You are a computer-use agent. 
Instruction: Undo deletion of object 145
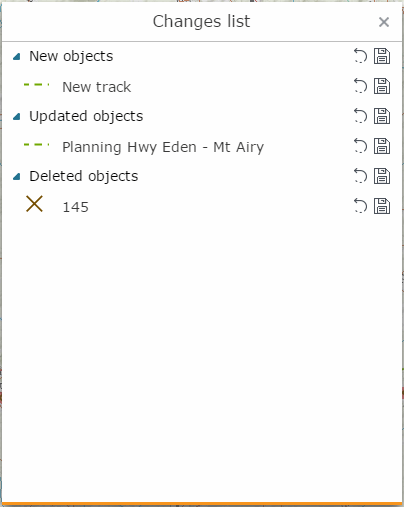click(360, 206)
